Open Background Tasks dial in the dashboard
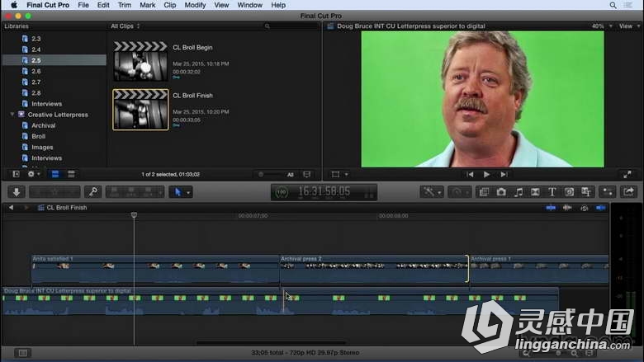The width and height of the screenshot is (644, 362). click(282, 192)
